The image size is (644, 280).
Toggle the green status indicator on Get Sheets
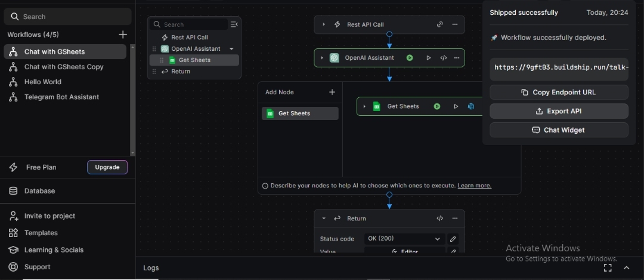437,106
